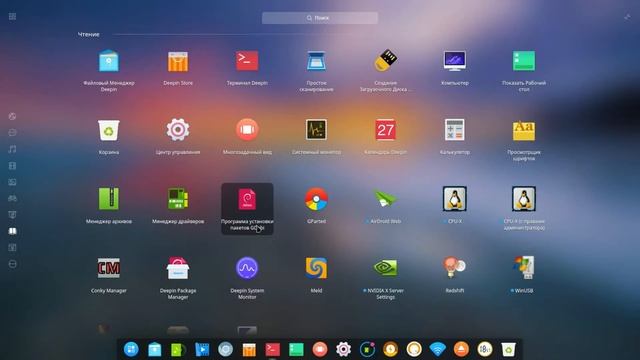This screenshot has width=640, height=360.
Task: Click the Чтение category heading
Action: click(x=89, y=34)
